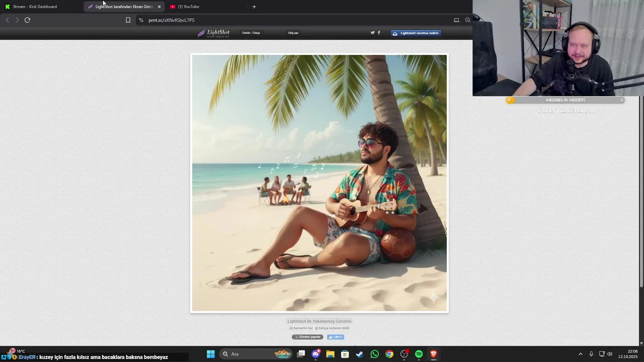Bookmark this page

[128, 20]
